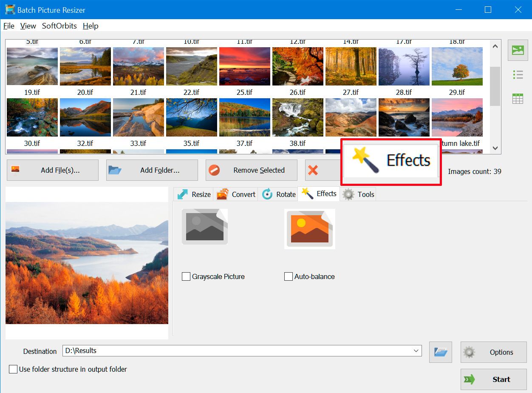Click the red X clear button
Screen dimensions: 532x393
click(313, 170)
